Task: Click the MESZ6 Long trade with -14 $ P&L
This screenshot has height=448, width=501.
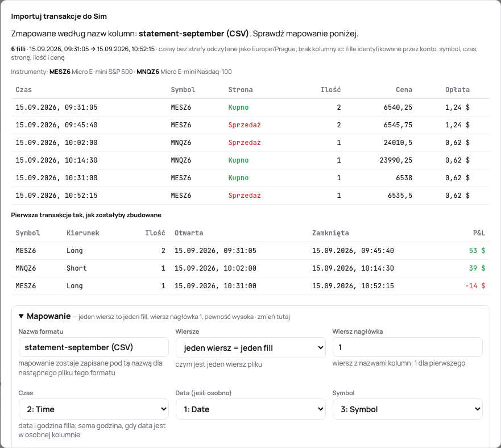Action: coord(250,285)
